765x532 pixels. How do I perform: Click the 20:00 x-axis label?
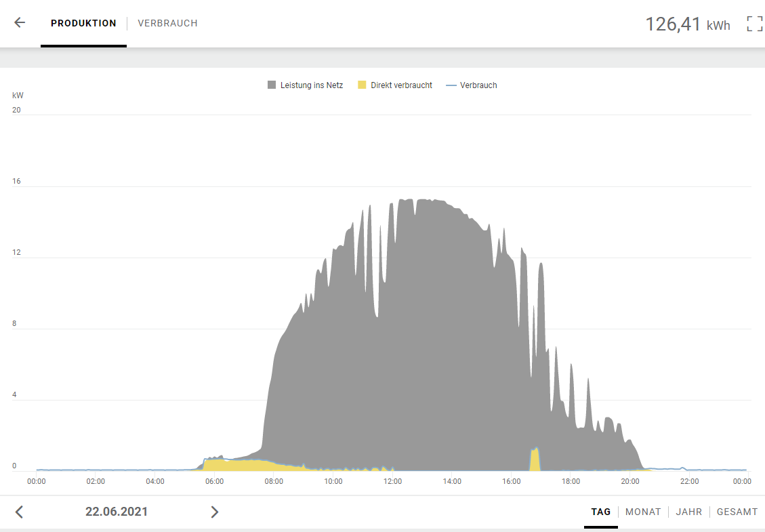click(x=630, y=481)
